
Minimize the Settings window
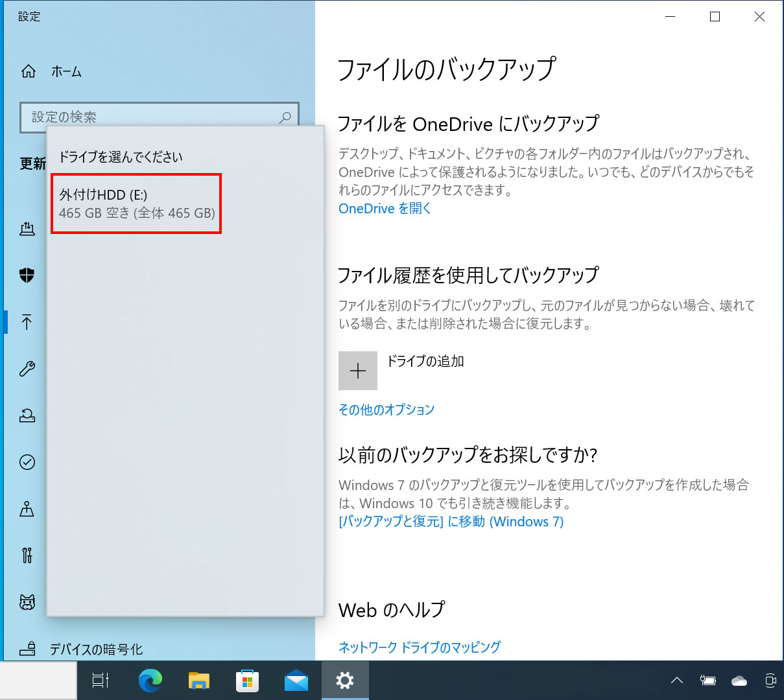click(671, 17)
